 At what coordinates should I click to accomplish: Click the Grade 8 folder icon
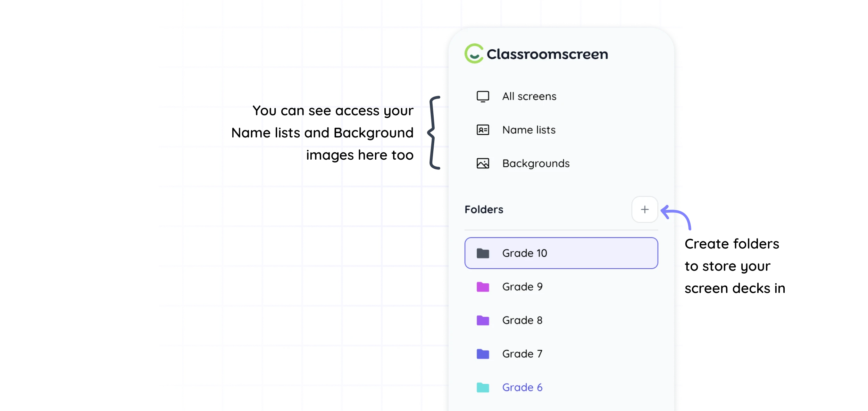(x=484, y=320)
